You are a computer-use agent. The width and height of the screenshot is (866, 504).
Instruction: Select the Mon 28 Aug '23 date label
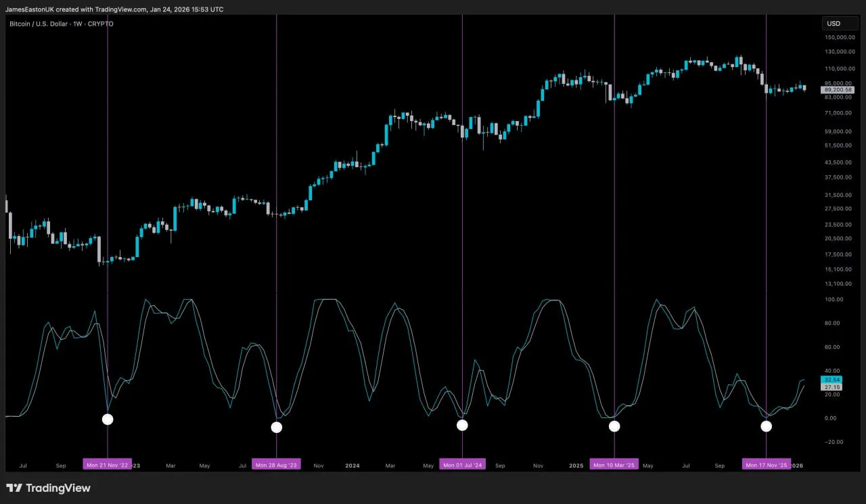pos(276,465)
